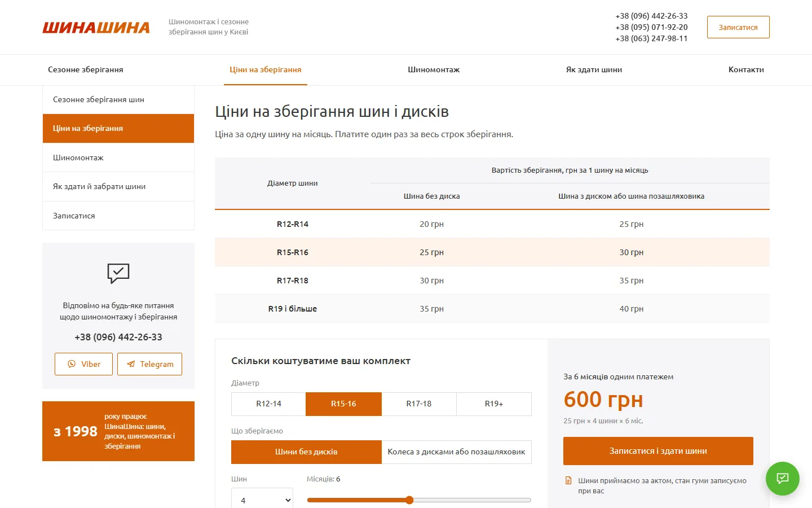The height and width of the screenshot is (508, 812).
Task: Select R15-16 diameter option
Action: (343, 404)
